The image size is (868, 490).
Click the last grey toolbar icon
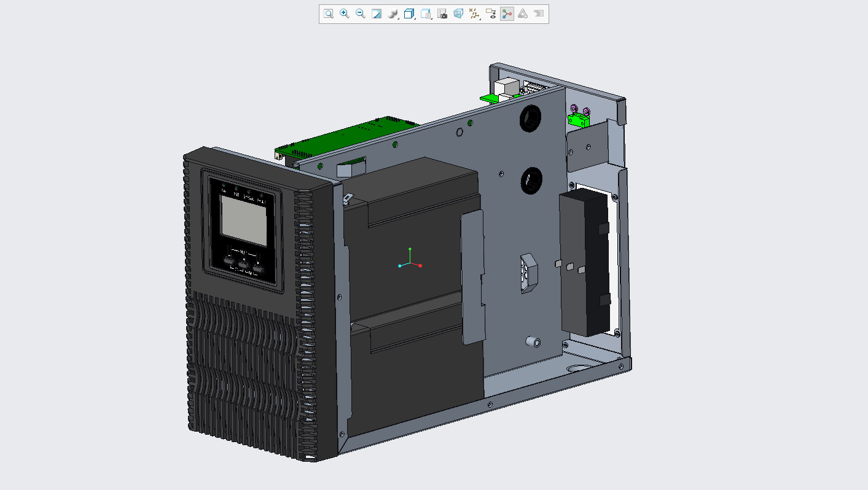pos(539,14)
